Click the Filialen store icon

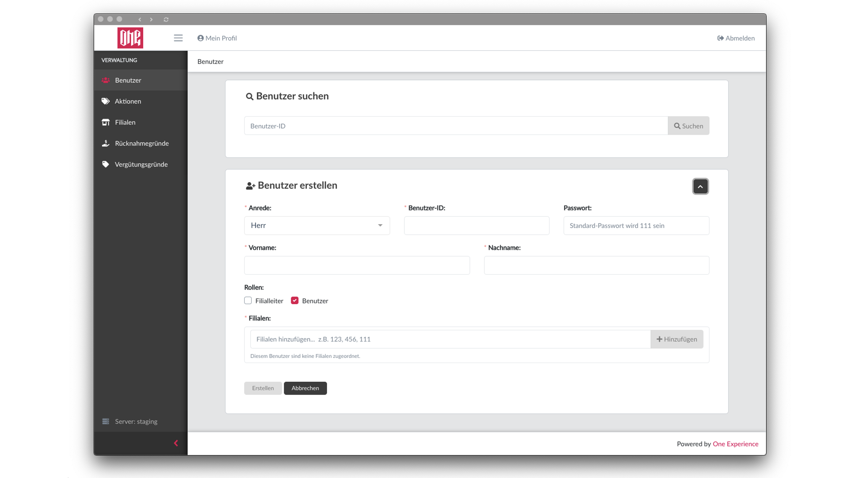(106, 122)
